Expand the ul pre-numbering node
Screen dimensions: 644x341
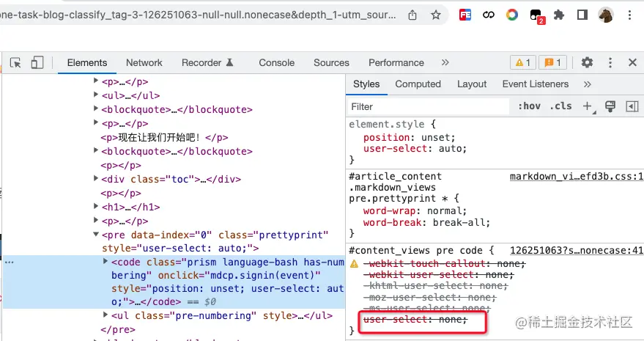(106, 315)
